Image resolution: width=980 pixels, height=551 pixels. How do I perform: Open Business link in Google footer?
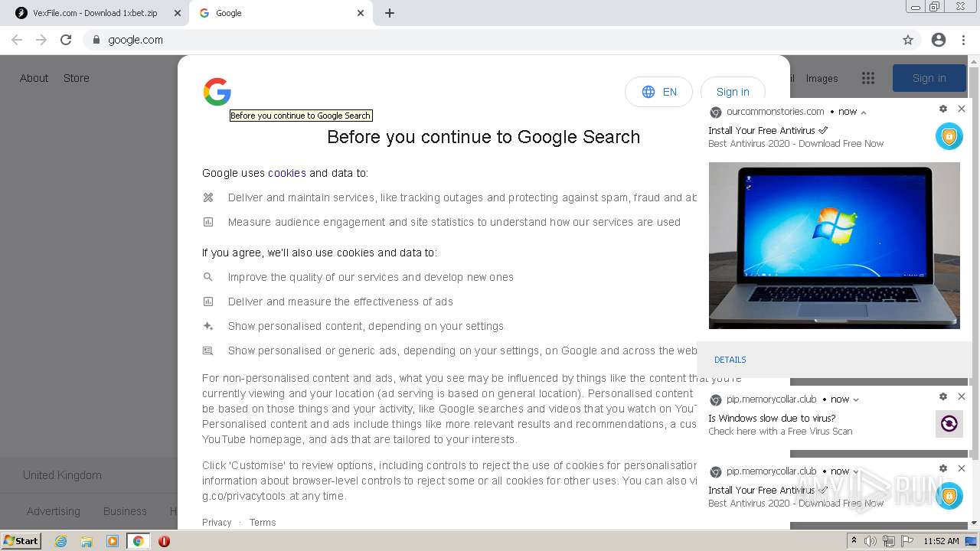click(125, 511)
